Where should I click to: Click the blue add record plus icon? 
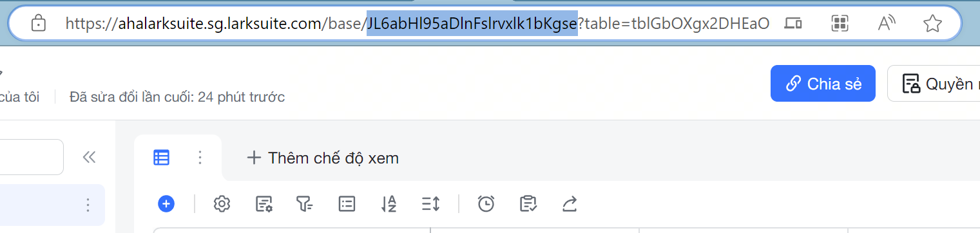pyautogui.click(x=166, y=204)
